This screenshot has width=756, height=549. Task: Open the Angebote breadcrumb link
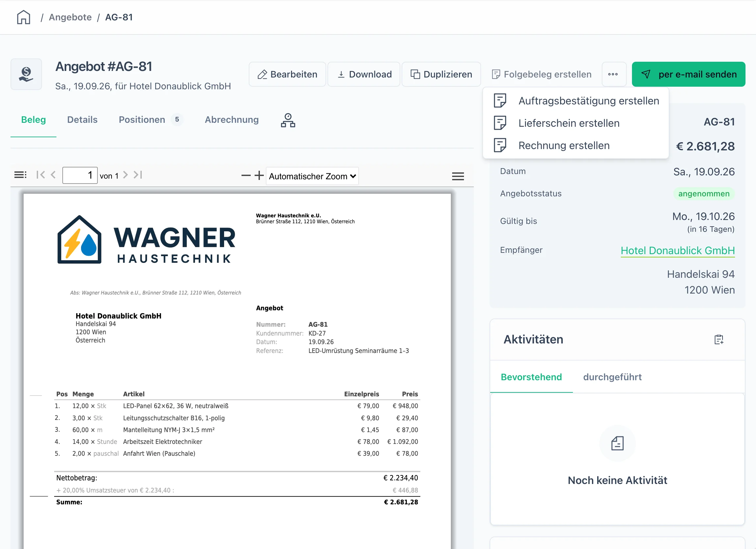point(70,17)
